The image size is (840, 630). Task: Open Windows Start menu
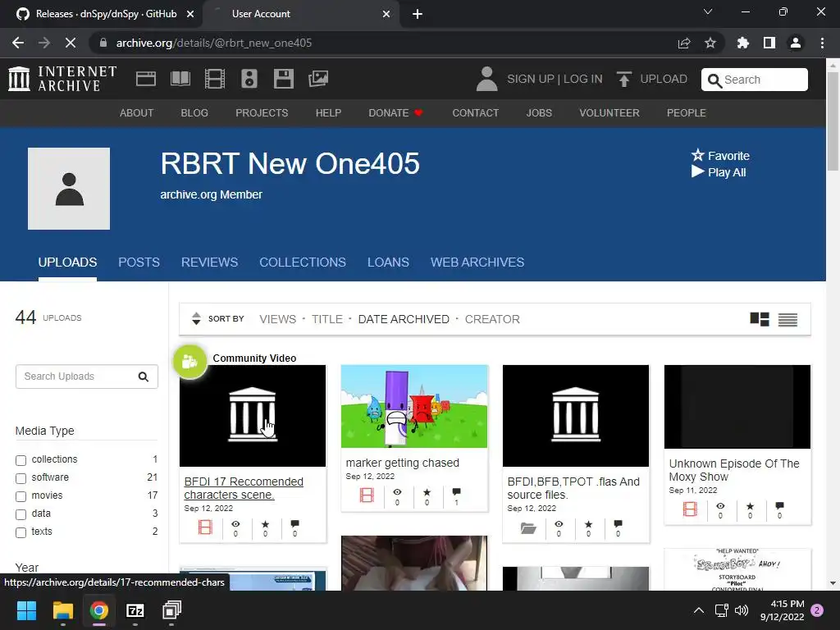[x=26, y=610]
